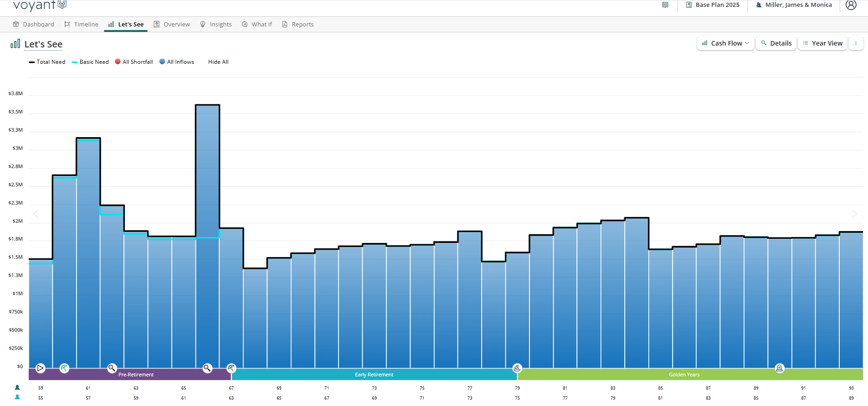Open the user account profile icon
868x406 pixels.
coord(851,5)
